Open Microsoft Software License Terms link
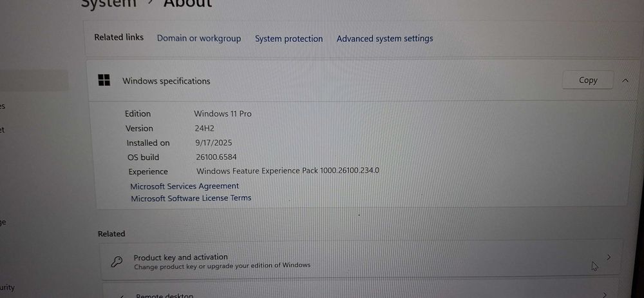644x298 pixels. [x=191, y=199]
